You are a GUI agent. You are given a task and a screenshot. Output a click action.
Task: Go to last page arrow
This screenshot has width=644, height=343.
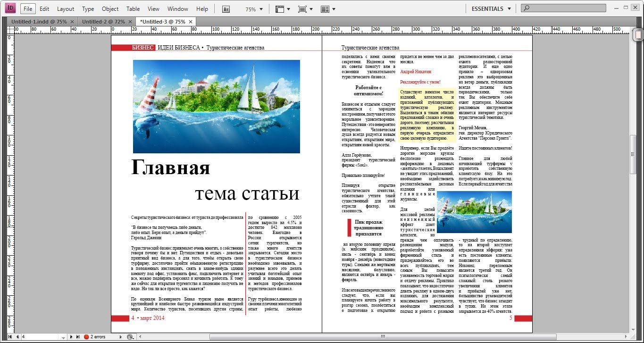pos(78,337)
